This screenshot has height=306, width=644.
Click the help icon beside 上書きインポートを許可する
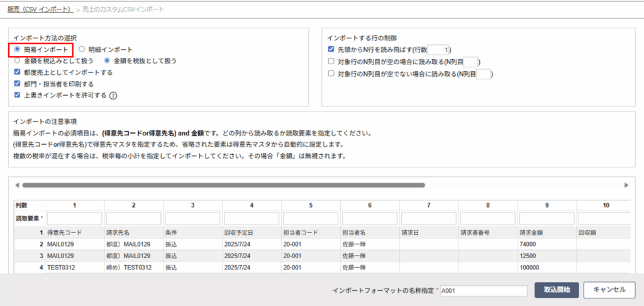[114, 96]
